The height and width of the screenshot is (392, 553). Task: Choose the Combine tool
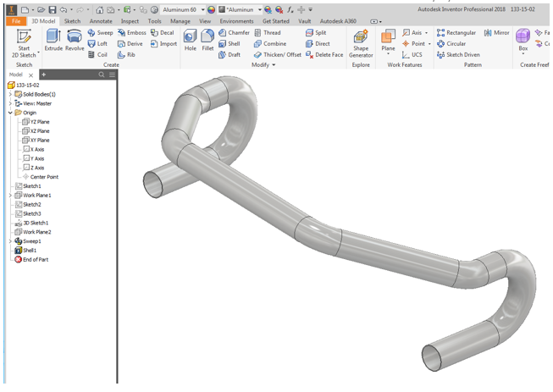270,44
